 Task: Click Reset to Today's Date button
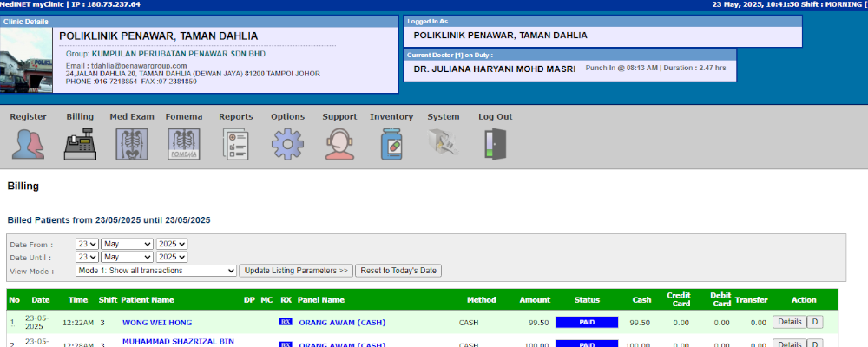coord(398,271)
